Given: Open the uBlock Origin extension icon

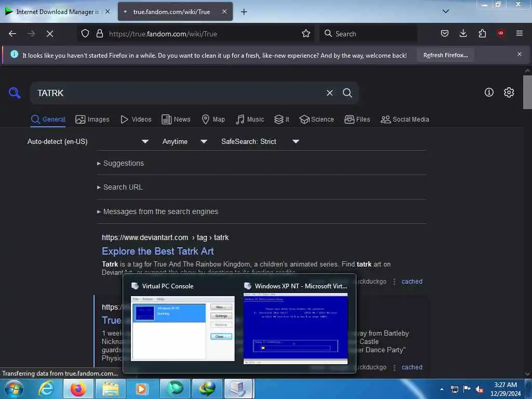Looking at the screenshot, I should coord(500,33).
